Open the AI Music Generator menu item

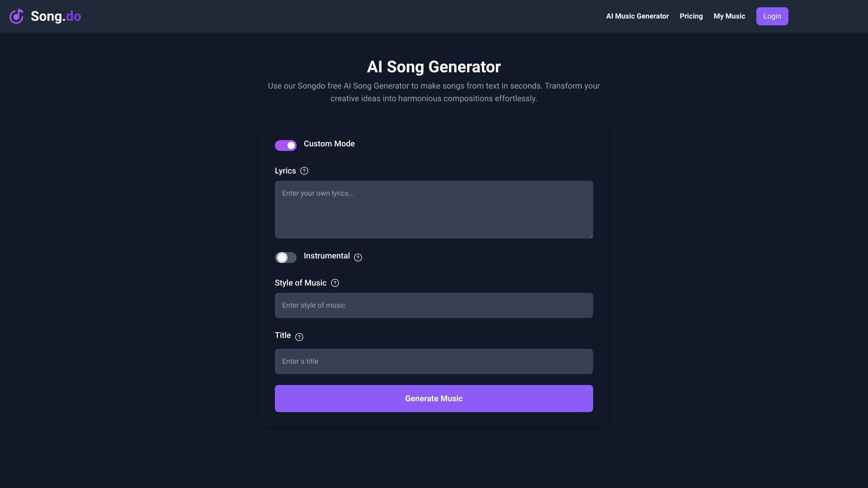tap(637, 16)
